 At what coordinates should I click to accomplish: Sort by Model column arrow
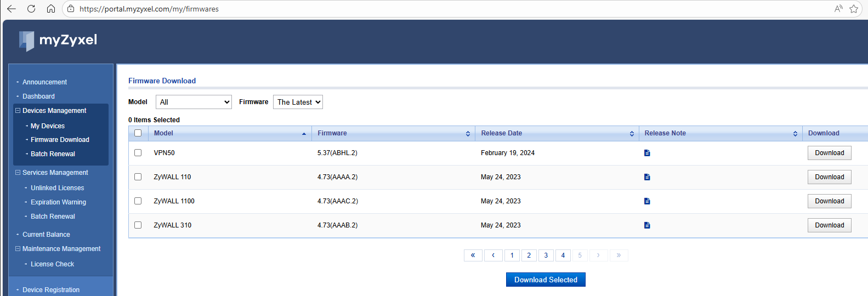(x=304, y=134)
